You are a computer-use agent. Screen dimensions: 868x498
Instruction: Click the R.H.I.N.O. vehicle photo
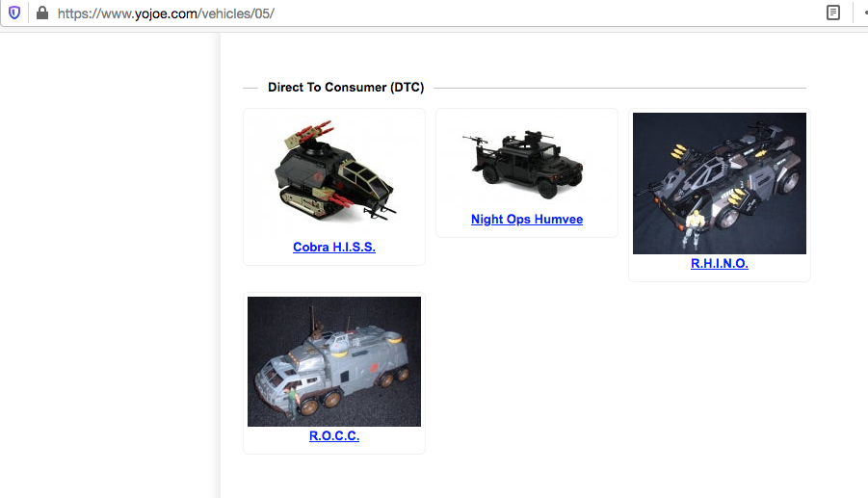[719, 183]
